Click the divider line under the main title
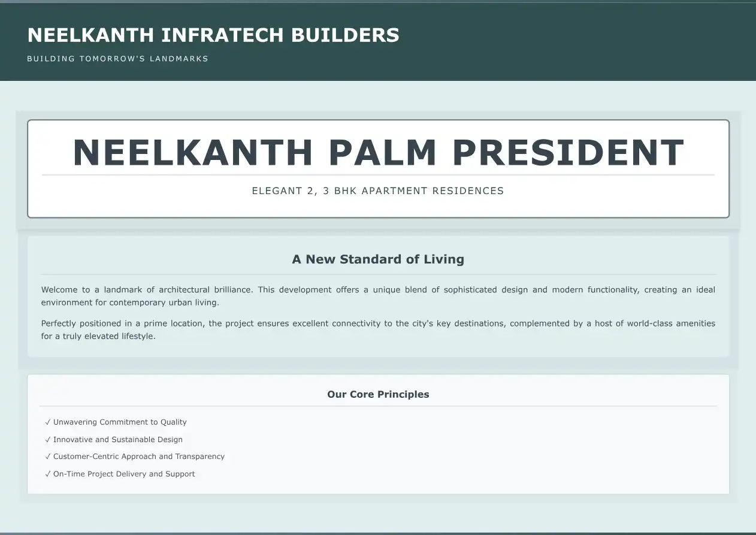The image size is (756, 535). [x=378, y=175]
